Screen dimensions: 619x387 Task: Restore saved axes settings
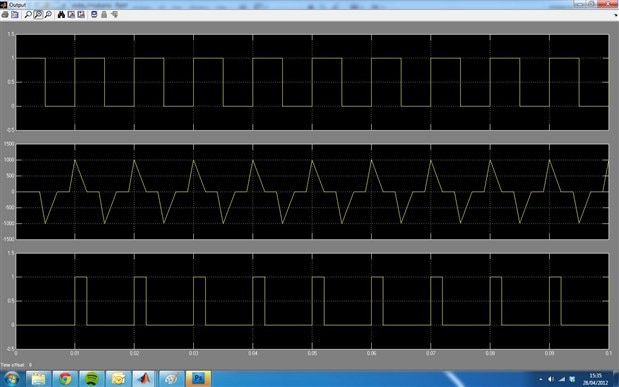[x=81, y=15]
